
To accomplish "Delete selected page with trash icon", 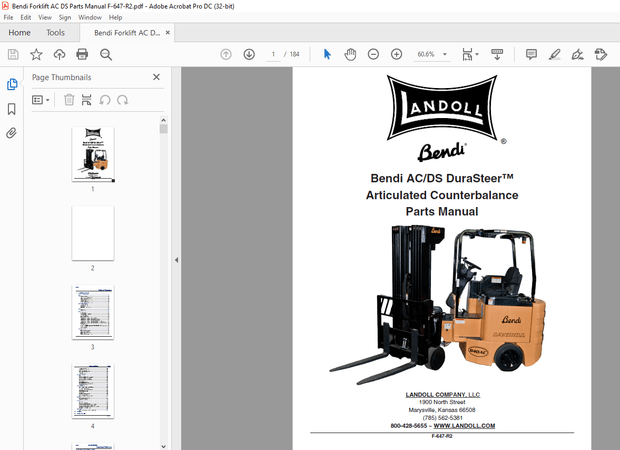I will (69, 100).
